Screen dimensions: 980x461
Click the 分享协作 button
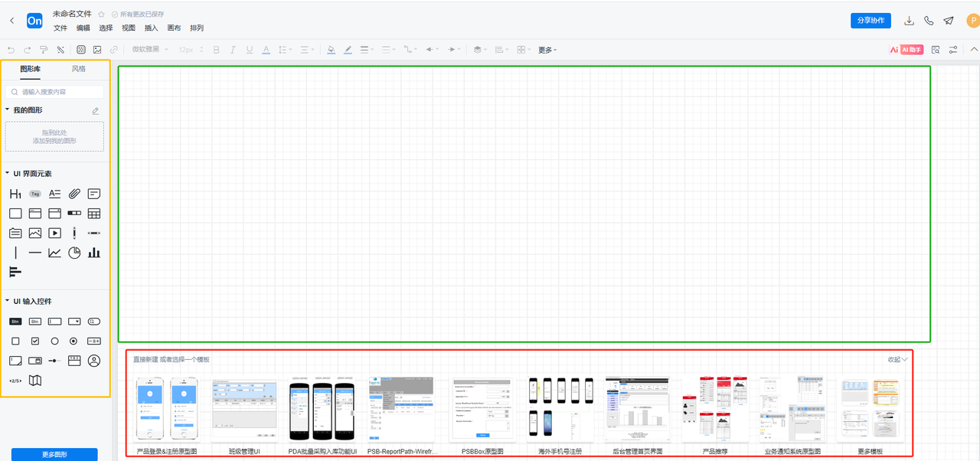[871, 21]
